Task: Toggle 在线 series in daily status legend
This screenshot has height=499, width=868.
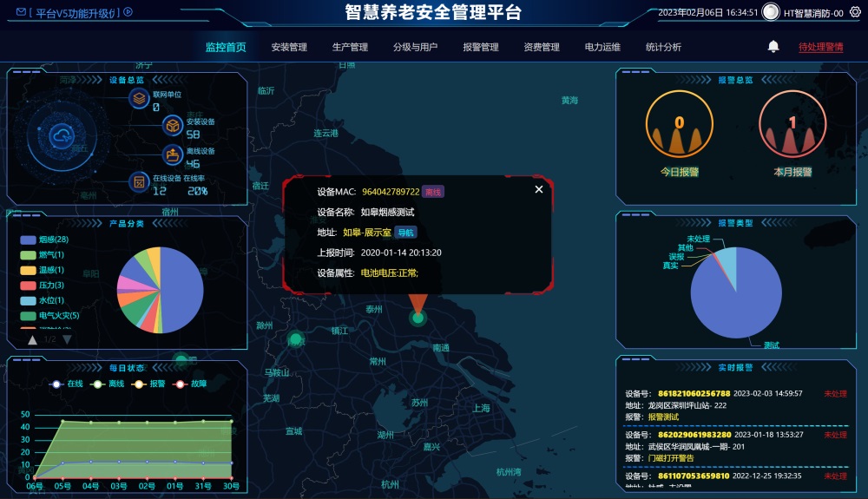Action: pos(66,384)
